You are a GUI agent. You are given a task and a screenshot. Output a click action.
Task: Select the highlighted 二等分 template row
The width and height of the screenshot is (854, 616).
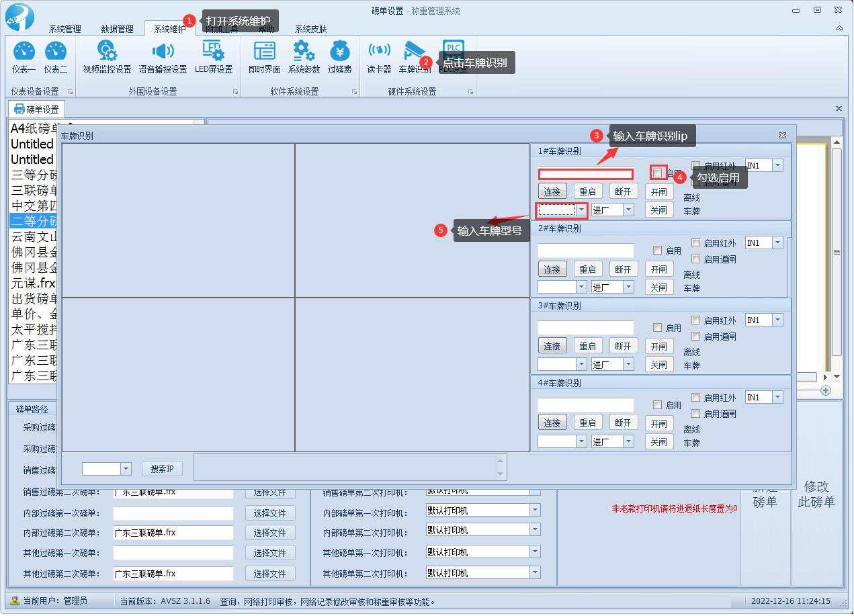click(34, 221)
